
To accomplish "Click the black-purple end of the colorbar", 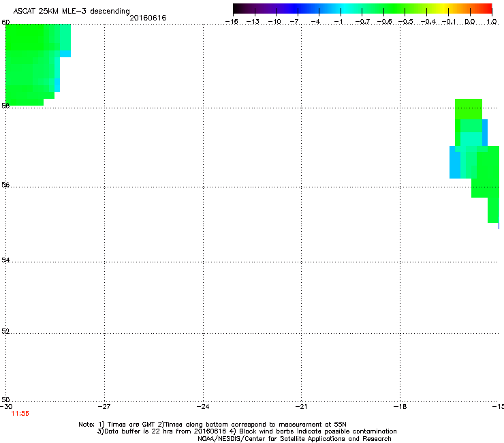I will point(245,8).
